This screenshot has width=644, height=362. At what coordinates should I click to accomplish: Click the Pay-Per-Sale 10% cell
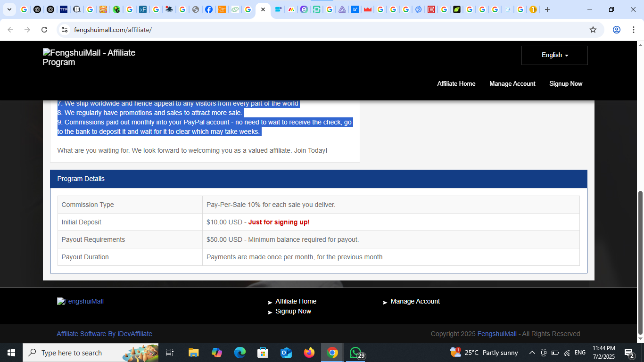coord(391,205)
